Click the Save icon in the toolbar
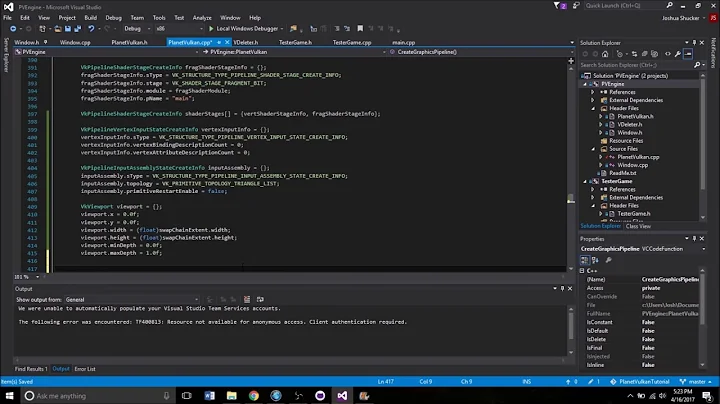The image size is (720, 404). pyautogui.click(x=68, y=28)
